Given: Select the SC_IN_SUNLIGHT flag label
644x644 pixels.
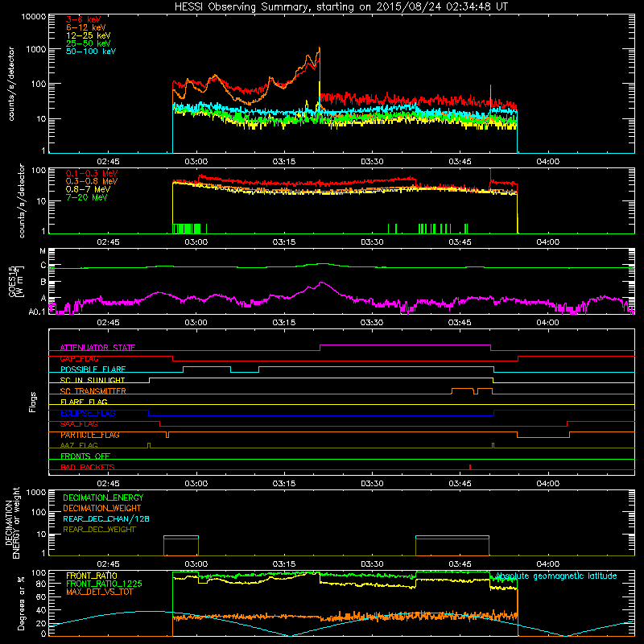Looking at the screenshot, I should point(93,380).
